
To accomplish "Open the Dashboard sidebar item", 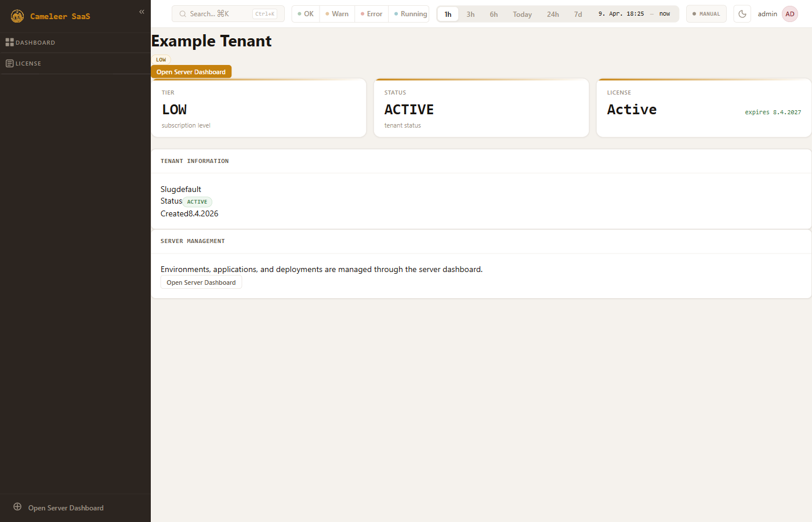I will 35,43.
